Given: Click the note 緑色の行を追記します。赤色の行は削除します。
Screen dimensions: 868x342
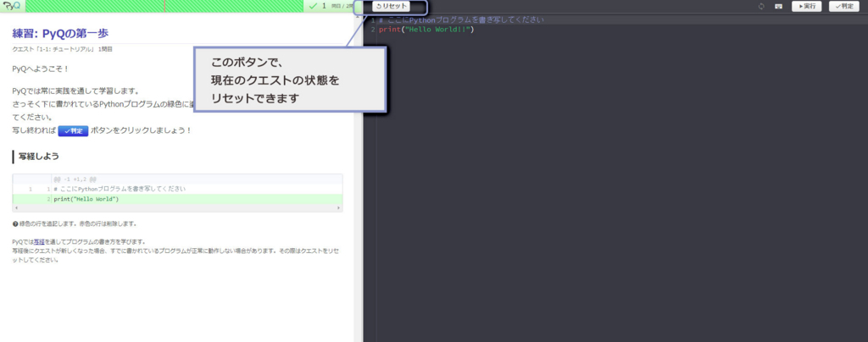Looking at the screenshot, I should (77, 223).
